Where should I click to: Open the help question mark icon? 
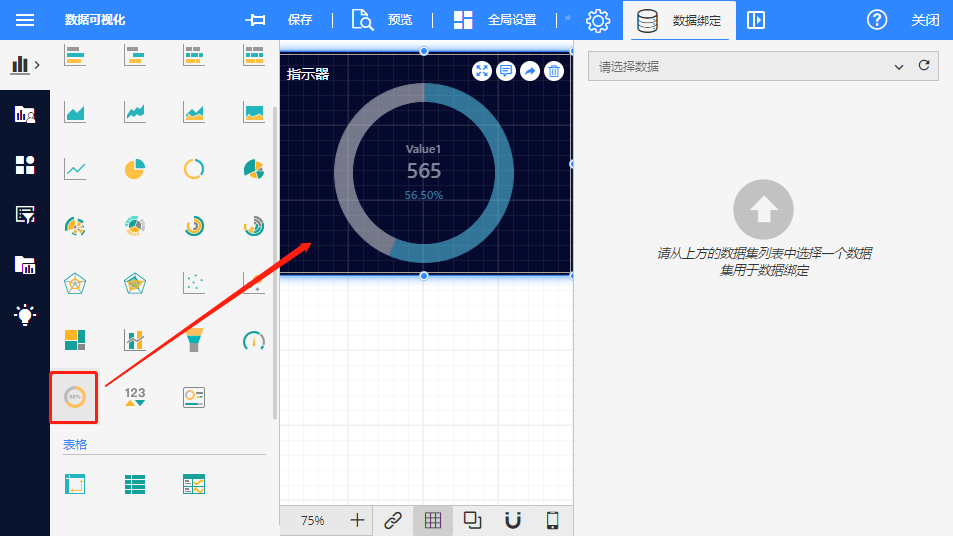point(877,20)
